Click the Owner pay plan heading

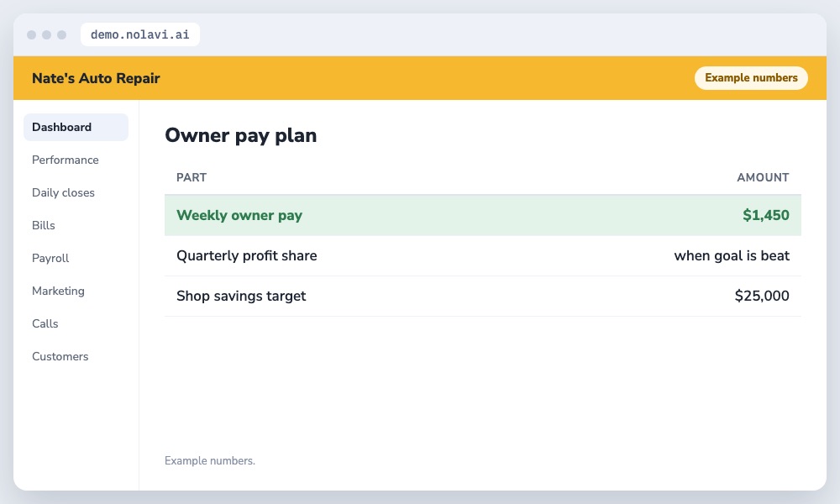240,135
